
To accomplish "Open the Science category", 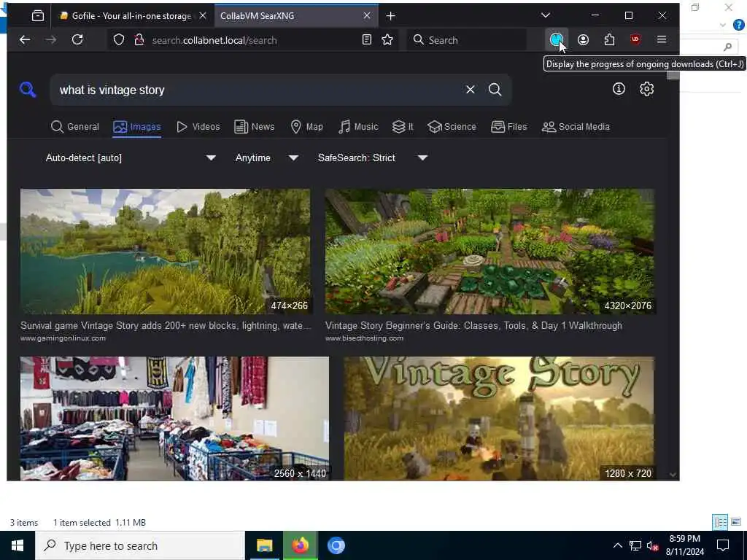I will (x=452, y=127).
